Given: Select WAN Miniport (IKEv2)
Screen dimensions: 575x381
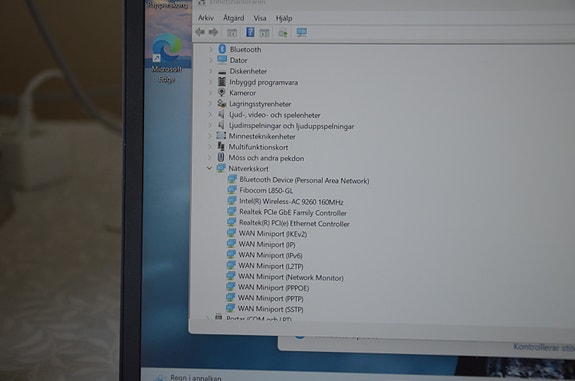Looking at the screenshot, I should point(273,234).
